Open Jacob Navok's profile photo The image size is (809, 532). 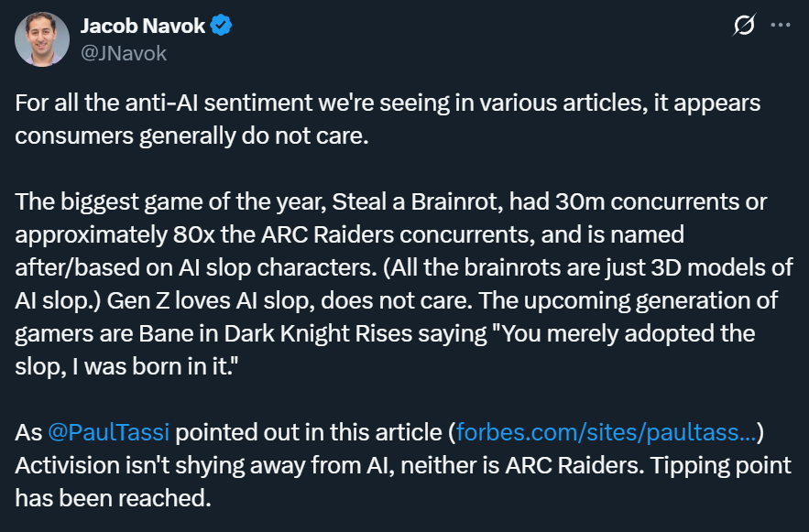click(x=42, y=39)
